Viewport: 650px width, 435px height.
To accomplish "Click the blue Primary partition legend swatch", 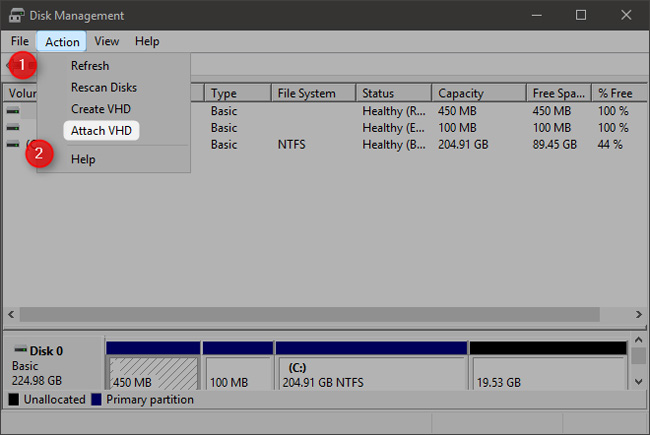I will click(x=98, y=400).
